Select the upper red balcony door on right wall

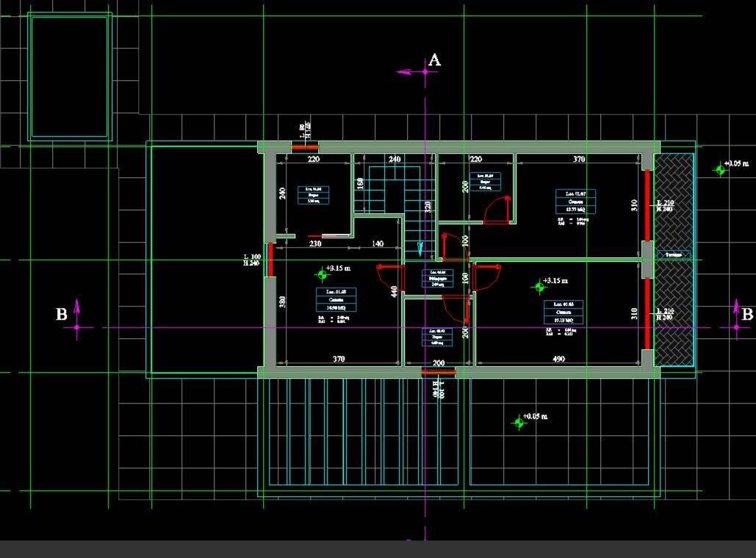click(x=647, y=205)
